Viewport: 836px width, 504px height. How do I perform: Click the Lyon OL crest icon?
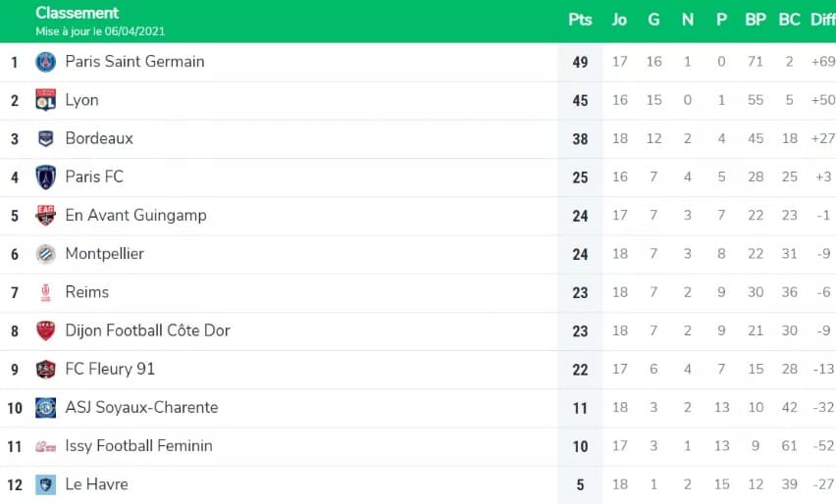46,100
